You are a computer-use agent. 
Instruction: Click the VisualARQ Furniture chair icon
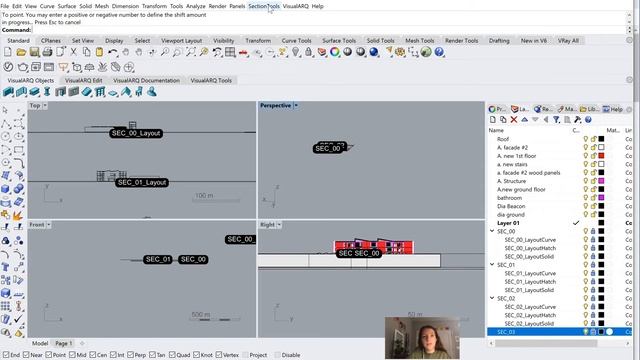tap(139, 92)
